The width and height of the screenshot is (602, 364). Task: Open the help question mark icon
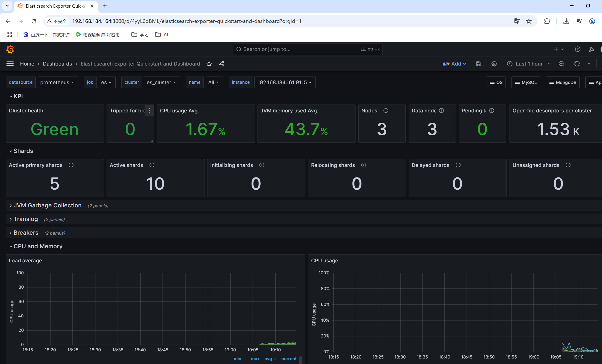[578, 49]
